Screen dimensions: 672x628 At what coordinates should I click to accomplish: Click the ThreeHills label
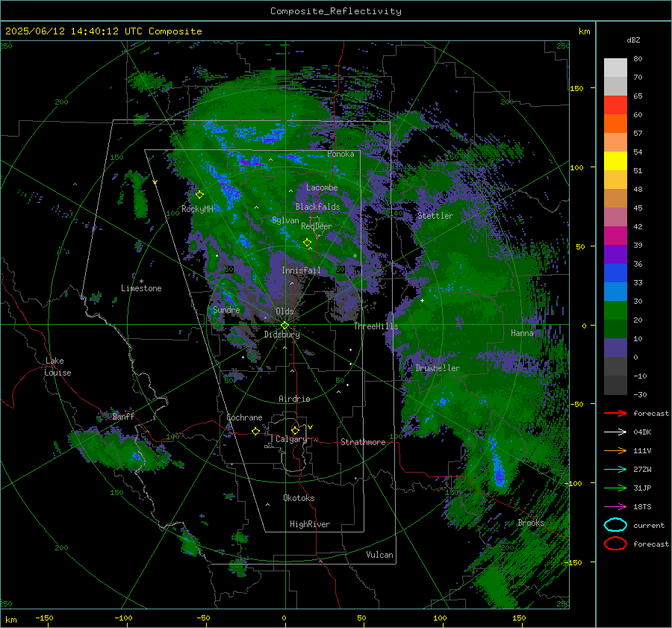(376, 326)
